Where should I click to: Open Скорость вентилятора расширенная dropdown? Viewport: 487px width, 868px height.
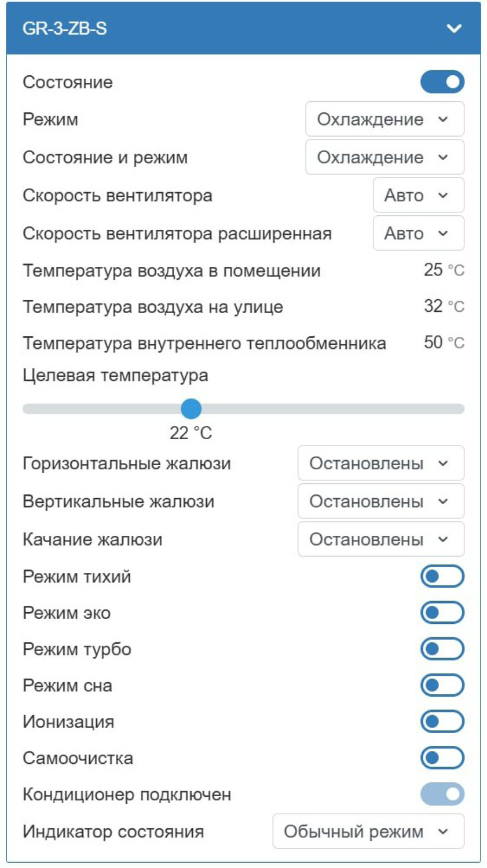[418, 233]
